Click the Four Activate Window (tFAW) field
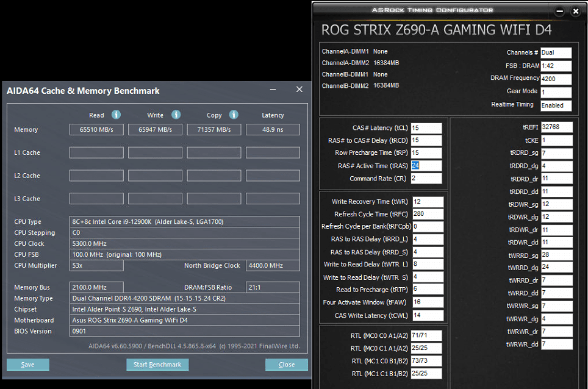 428,302
